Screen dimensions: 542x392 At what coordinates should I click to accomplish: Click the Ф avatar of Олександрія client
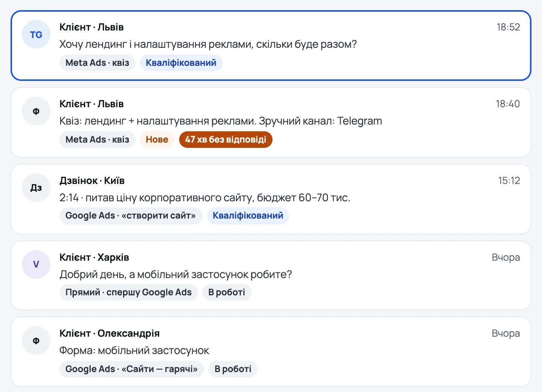coord(36,340)
